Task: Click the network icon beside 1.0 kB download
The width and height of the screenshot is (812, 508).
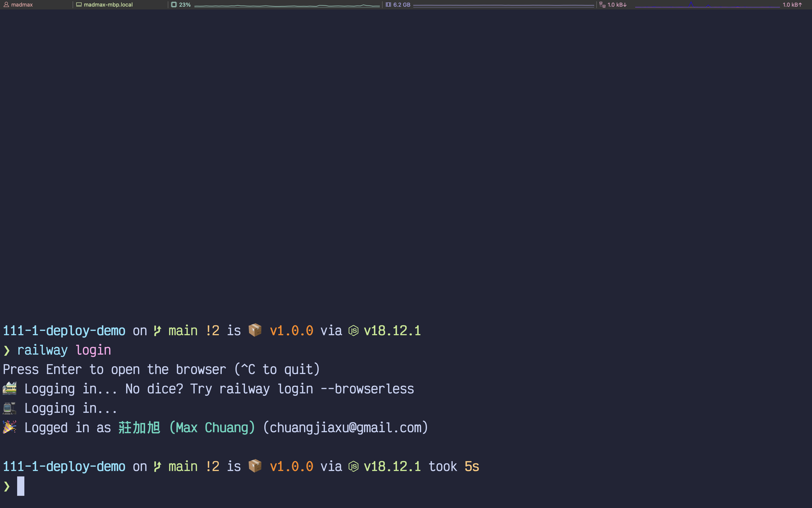Action: [602, 5]
